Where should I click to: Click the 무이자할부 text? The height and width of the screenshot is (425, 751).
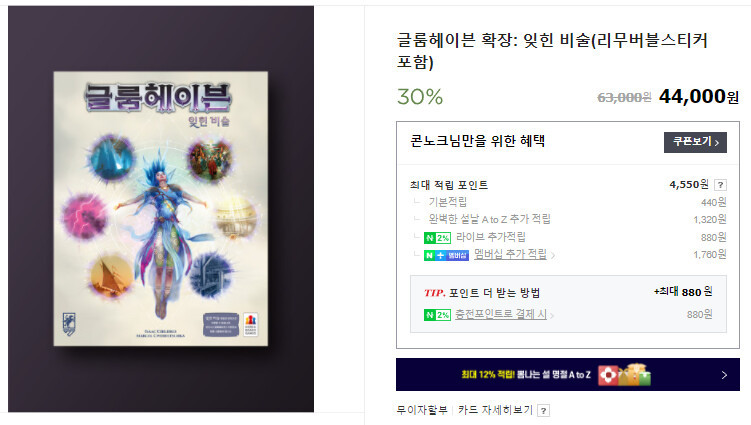(x=421, y=410)
